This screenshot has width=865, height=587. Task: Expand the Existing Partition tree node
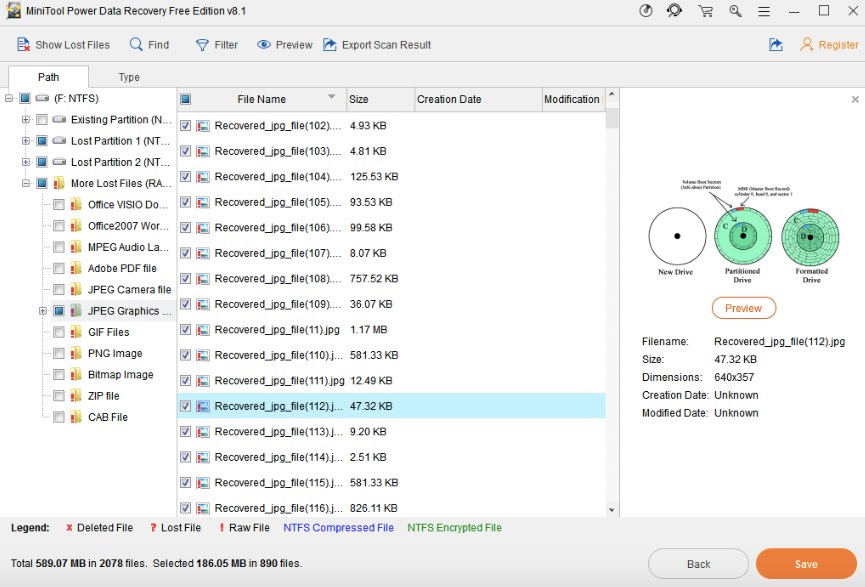[26, 120]
